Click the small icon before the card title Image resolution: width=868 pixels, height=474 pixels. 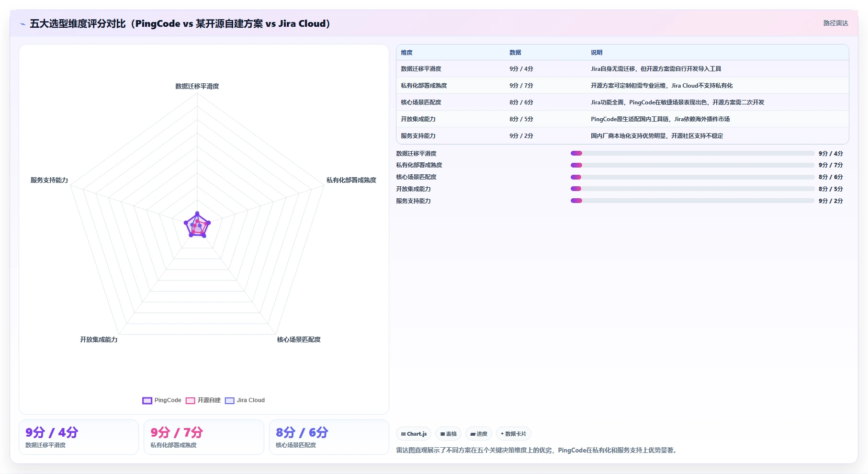pyautogui.click(x=23, y=24)
